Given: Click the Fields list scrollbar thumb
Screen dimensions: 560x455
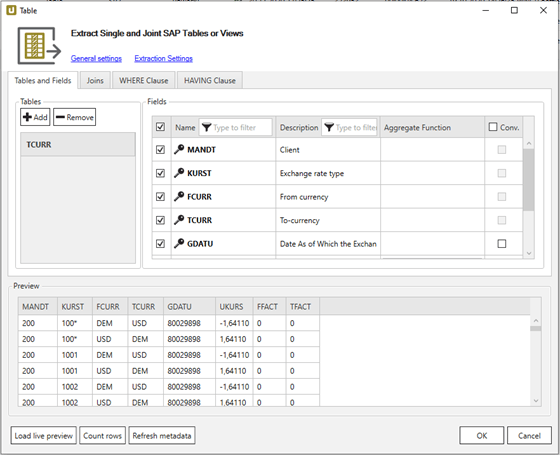Looking at the screenshot, I should click(529, 180).
